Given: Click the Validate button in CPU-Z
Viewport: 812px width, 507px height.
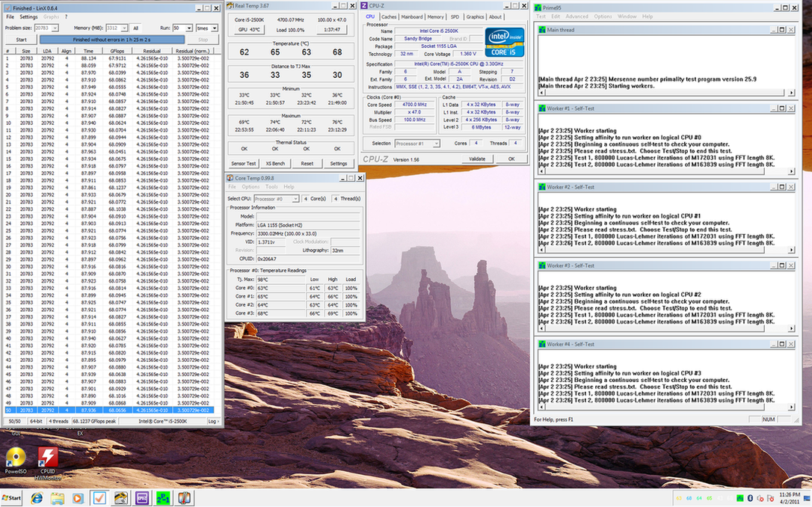Looking at the screenshot, I should (477, 159).
